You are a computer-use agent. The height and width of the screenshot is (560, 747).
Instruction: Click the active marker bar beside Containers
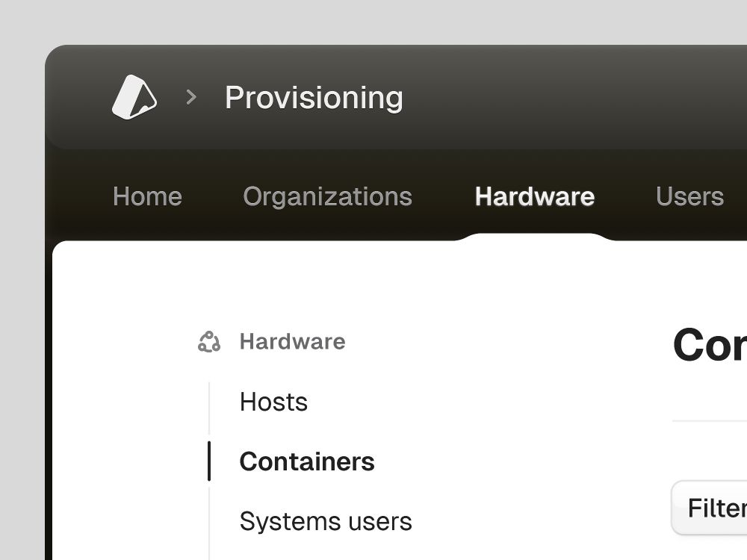[209, 461]
